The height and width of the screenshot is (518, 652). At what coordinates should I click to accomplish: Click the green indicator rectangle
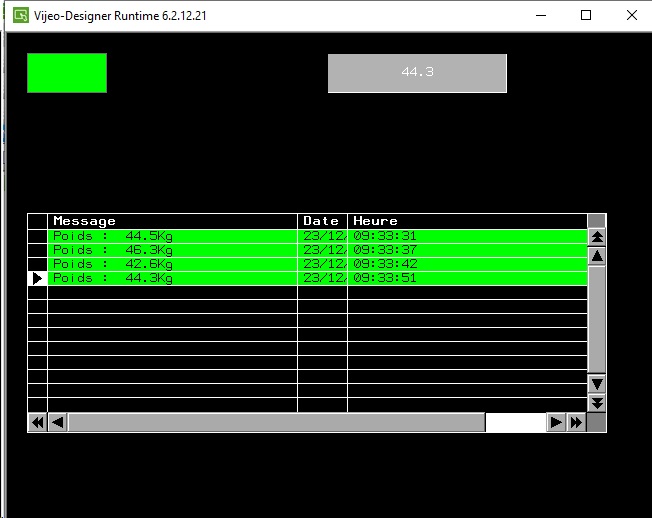tap(67, 73)
